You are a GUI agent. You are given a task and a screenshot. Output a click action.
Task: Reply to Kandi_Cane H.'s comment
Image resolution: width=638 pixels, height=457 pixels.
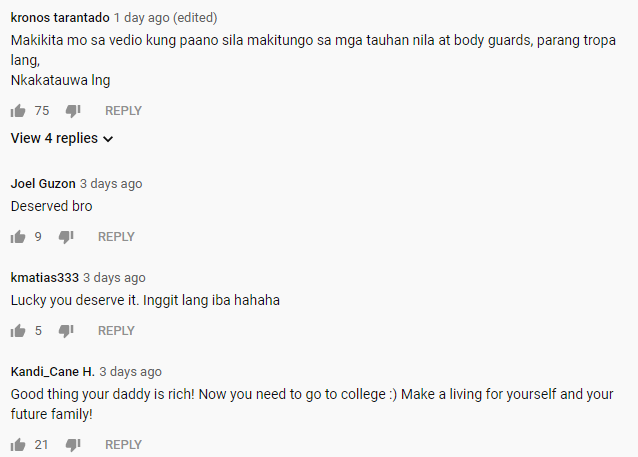[123, 445]
